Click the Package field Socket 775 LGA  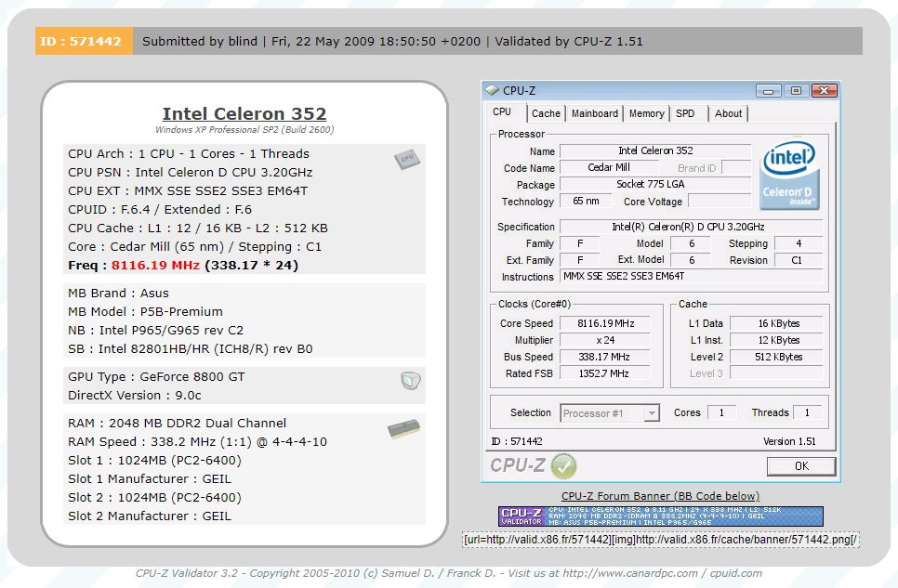(655, 184)
